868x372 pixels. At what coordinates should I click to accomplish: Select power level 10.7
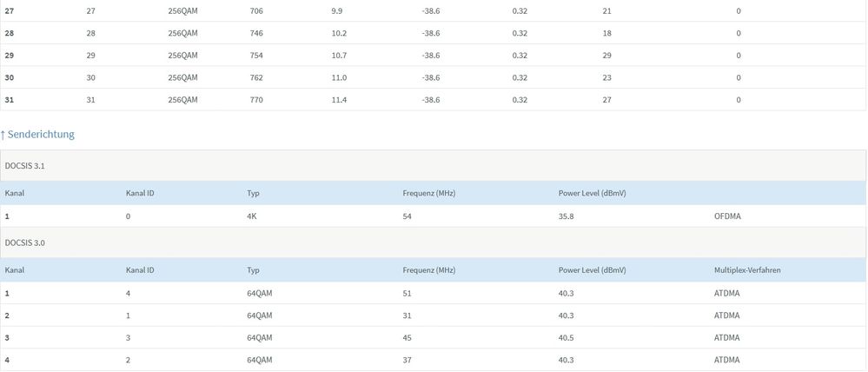[339, 56]
